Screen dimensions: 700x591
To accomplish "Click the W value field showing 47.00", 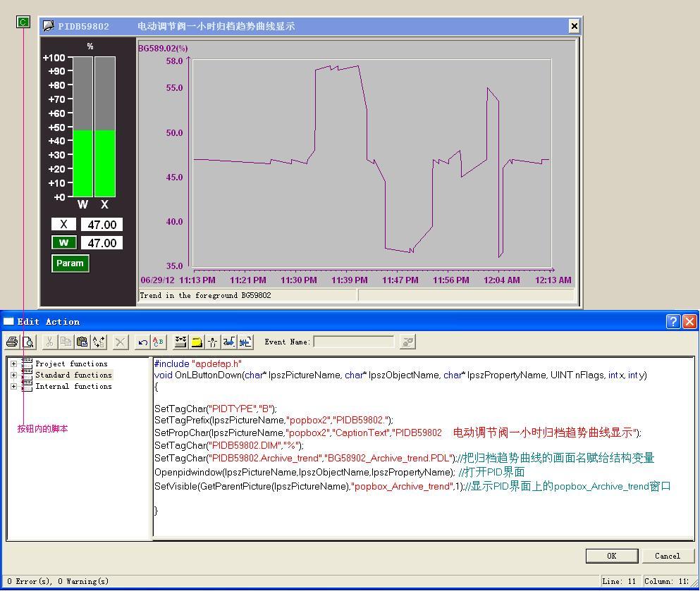I will (102, 243).
